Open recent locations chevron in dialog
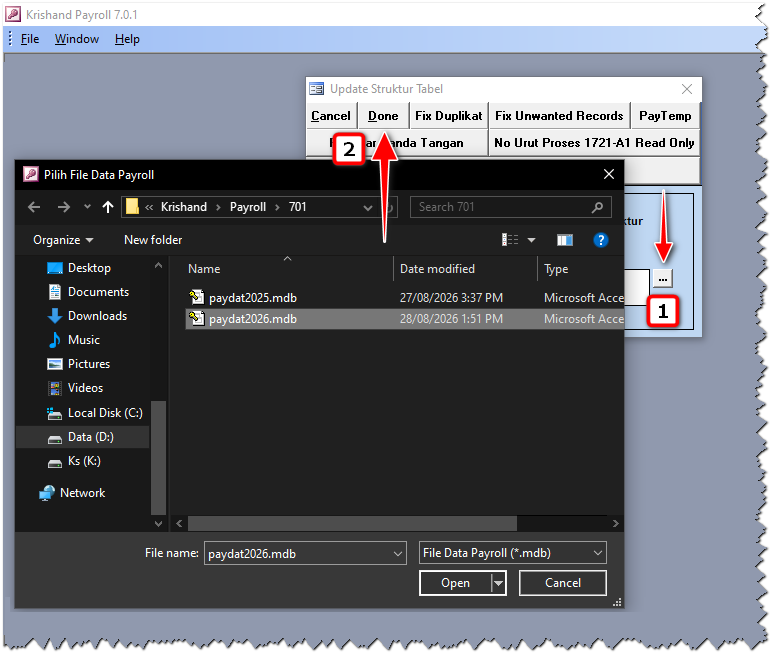This screenshot has height=659, width=777. [x=87, y=207]
